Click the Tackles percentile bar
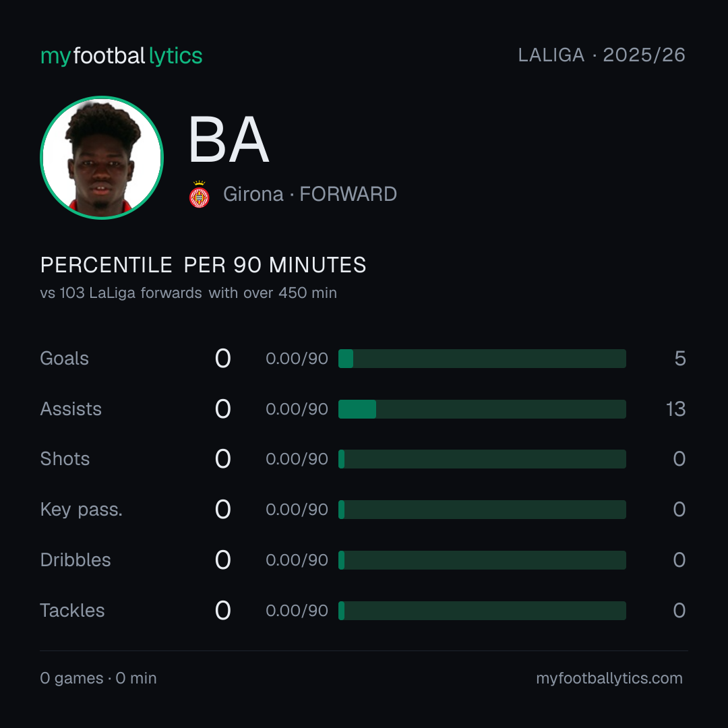Screen dimensions: 728x728 click(x=482, y=611)
